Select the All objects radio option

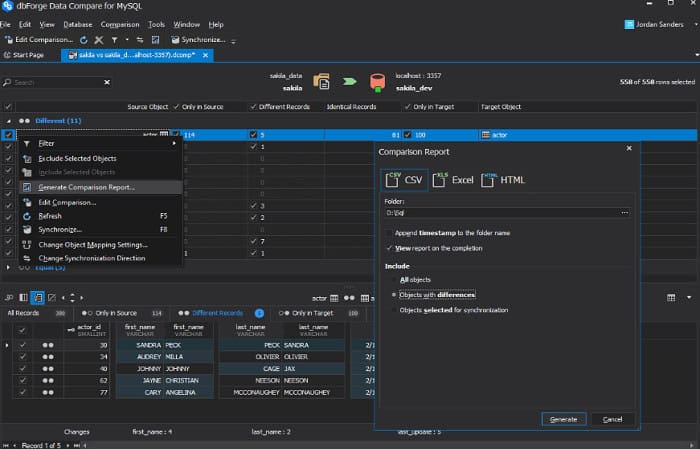pyautogui.click(x=394, y=280)
